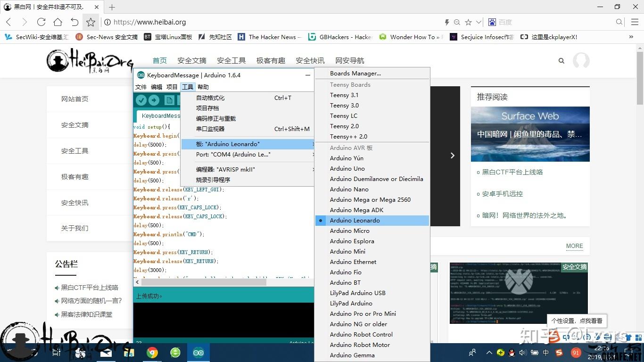This screenshot has height=362, width=644.
Task: Open the favorites star next to the address bar
Action: pos(91,22)
